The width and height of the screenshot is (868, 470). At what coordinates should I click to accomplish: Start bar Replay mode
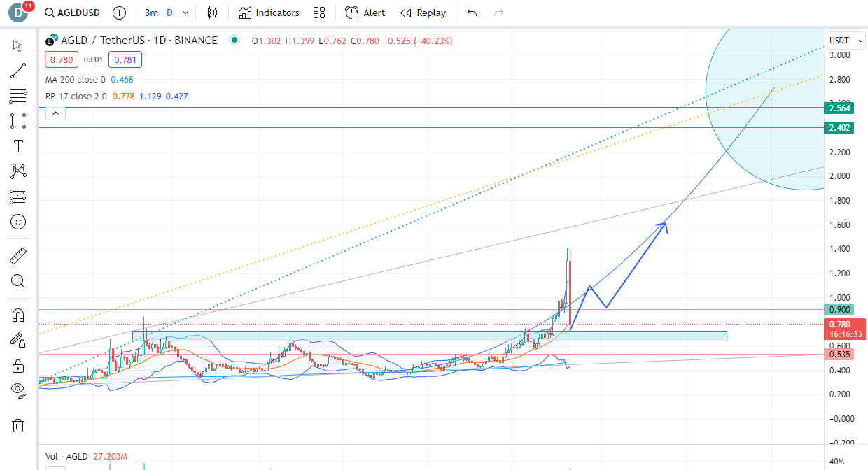click(x=423, y=13)
